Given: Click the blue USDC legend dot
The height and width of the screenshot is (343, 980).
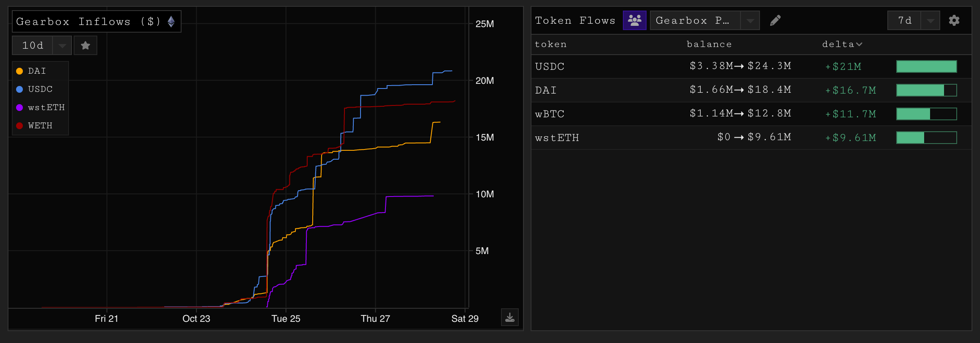Looking at the screenshot, I should (19, 89).
